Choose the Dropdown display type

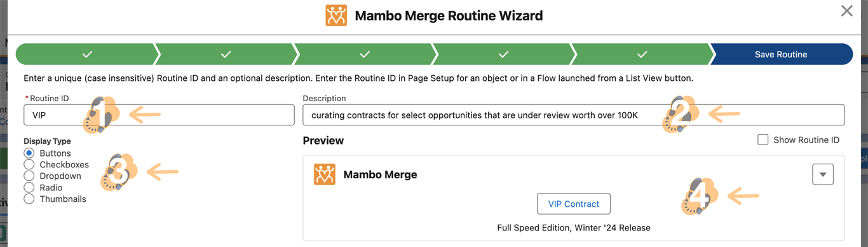[29, 176]
